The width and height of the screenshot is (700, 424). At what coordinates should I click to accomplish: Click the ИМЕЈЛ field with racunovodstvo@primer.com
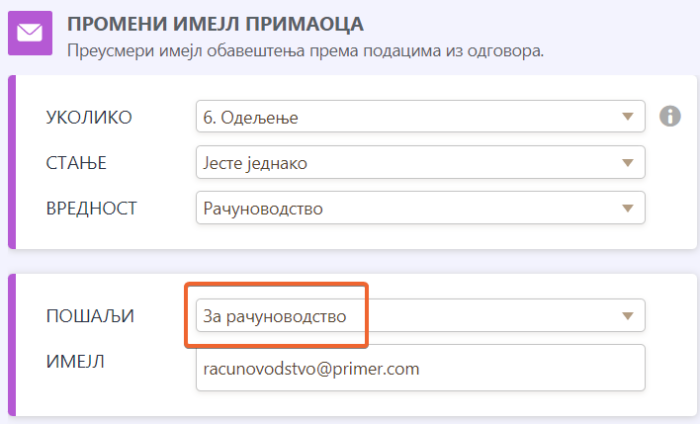point(420,367)
